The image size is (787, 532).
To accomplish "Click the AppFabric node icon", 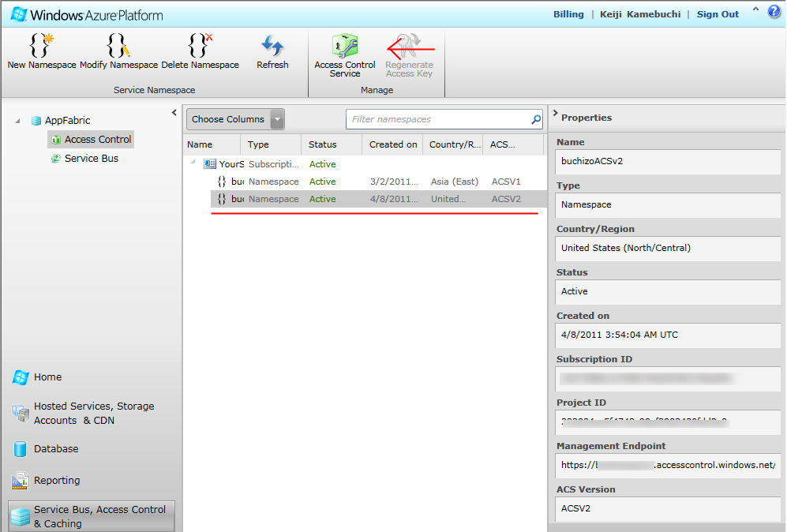I will 36,121.
